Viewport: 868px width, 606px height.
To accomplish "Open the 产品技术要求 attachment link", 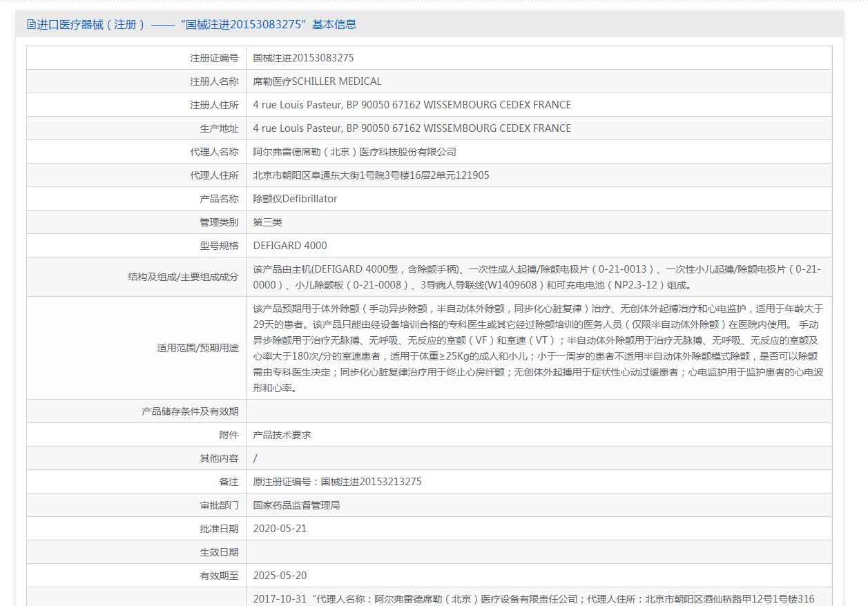I will pos(282,435).
